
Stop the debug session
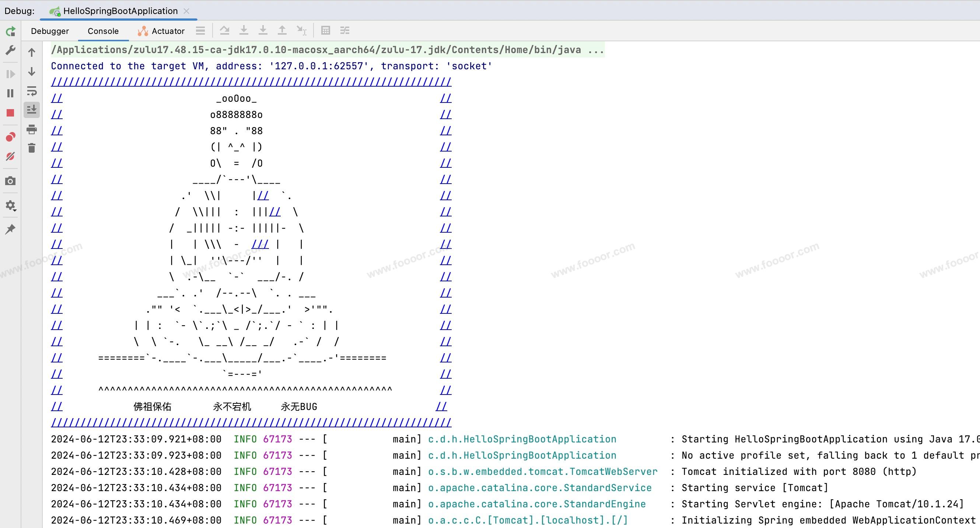11,113
